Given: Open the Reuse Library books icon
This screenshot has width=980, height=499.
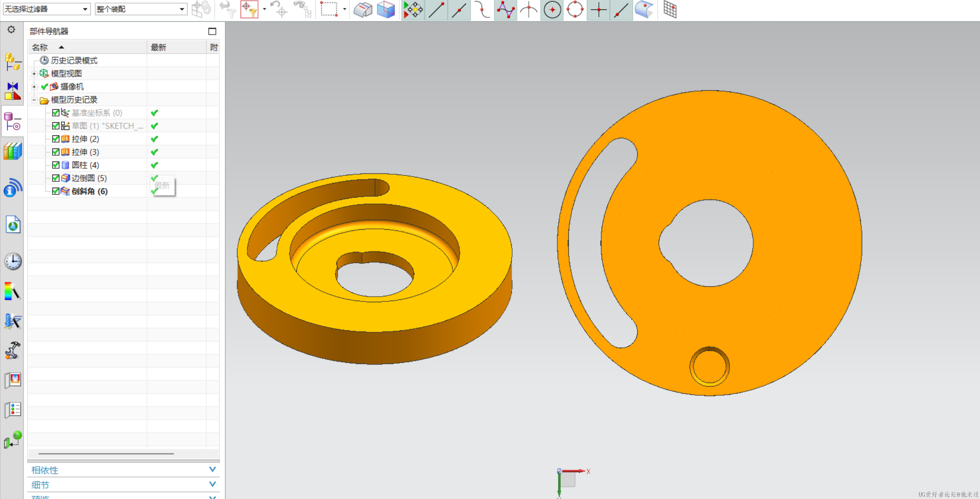Looking at the screenshot, I should click(13, 151).
